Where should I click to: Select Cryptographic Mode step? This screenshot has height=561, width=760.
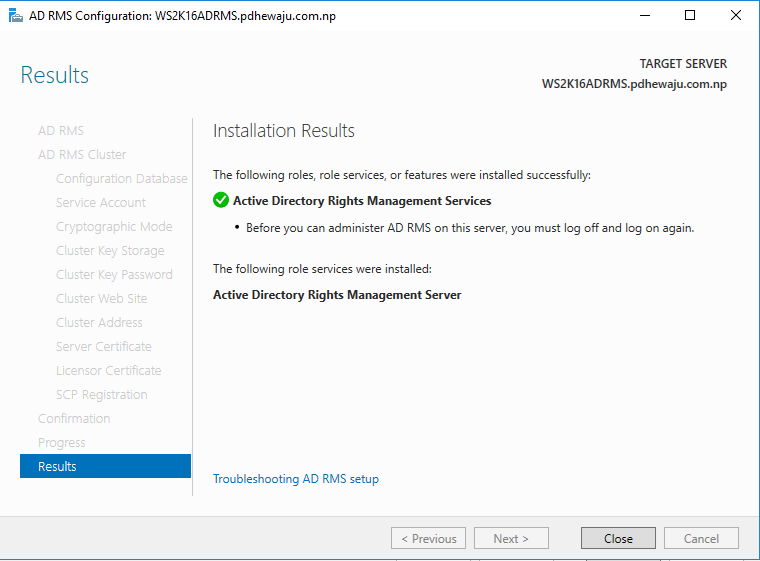click(114, 227)
